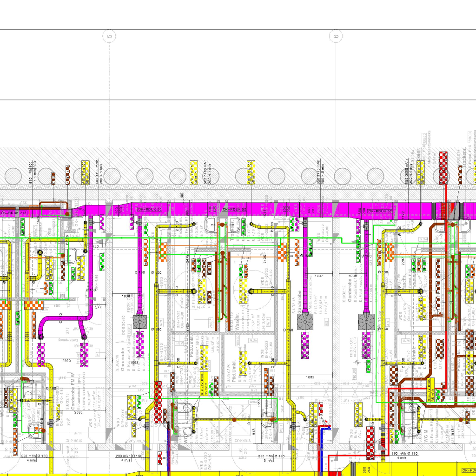Click the grid axis bubble numbered 6

pos(336,36)
